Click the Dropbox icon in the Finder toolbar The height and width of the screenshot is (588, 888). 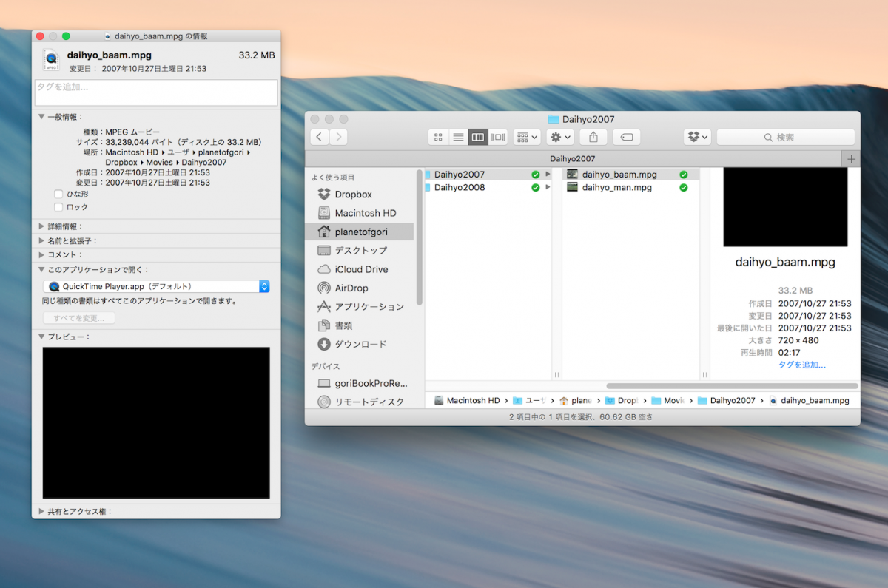coord(693,137)
